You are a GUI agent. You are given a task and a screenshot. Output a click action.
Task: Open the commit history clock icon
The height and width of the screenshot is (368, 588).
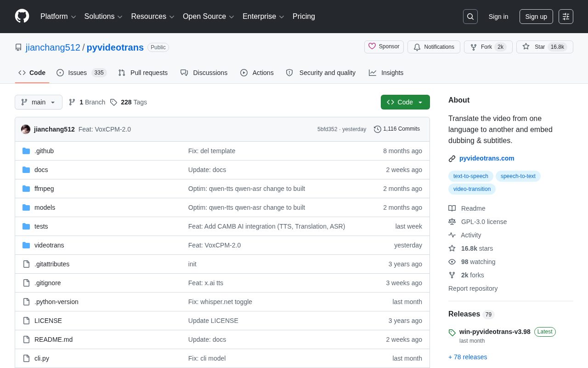[x=378, y=129]
